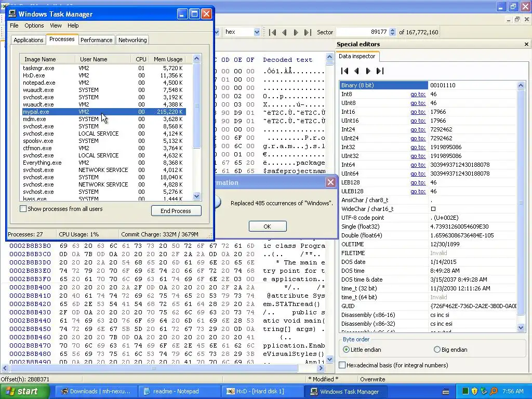The image size is (532, 399).
Task: Jump to last sector in HxD toolbar
Action: coord(308,32)
